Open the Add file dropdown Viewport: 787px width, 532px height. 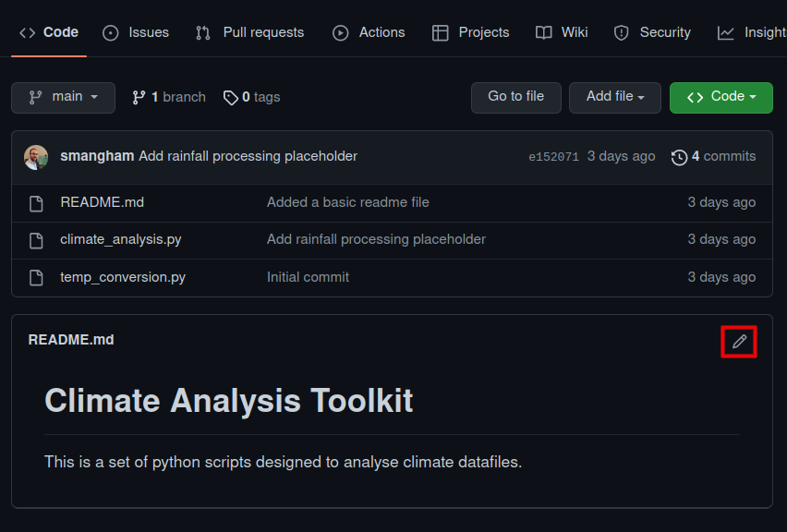click(x=614, y=97)
